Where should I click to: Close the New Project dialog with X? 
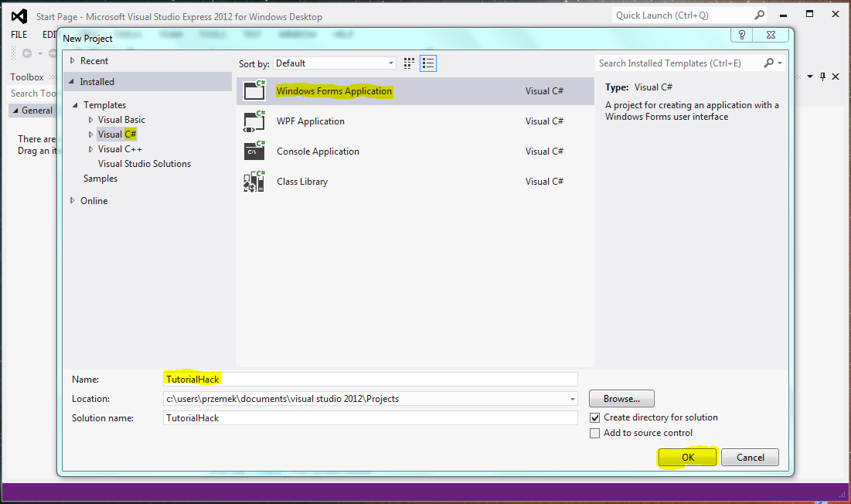(x=771, y=35)
